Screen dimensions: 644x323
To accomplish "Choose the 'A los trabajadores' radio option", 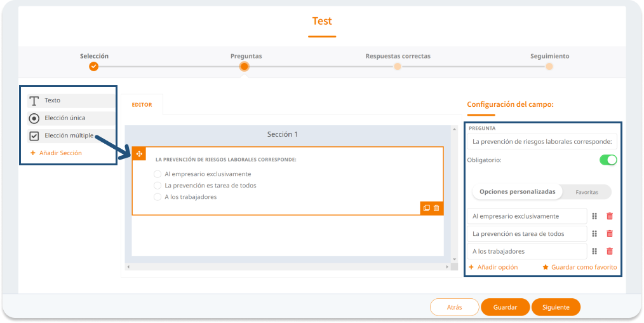I will pyautogui.click(x=158, y=197).
